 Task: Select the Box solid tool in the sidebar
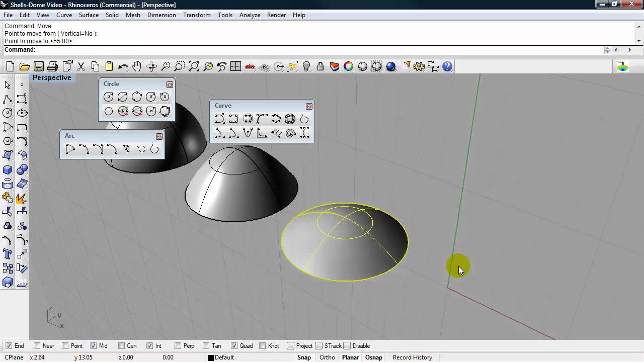[x=8, y=169]
